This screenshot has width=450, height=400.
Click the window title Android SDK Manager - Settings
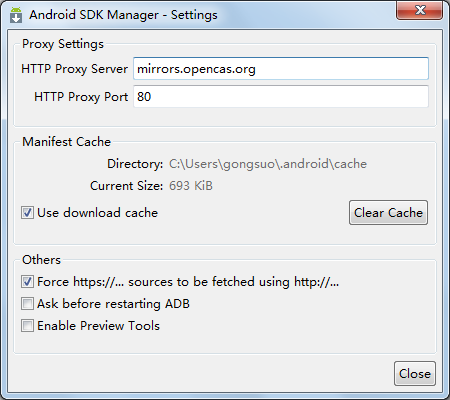(123, 15)
